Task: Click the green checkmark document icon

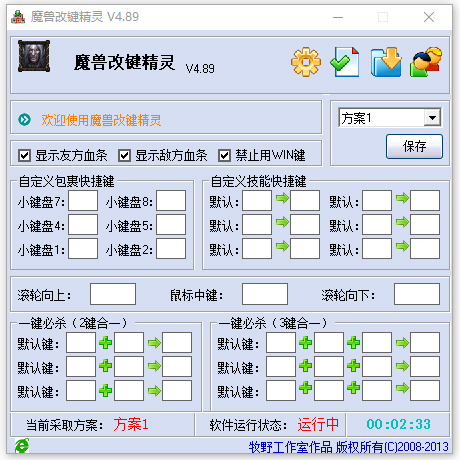Action: 345,62
